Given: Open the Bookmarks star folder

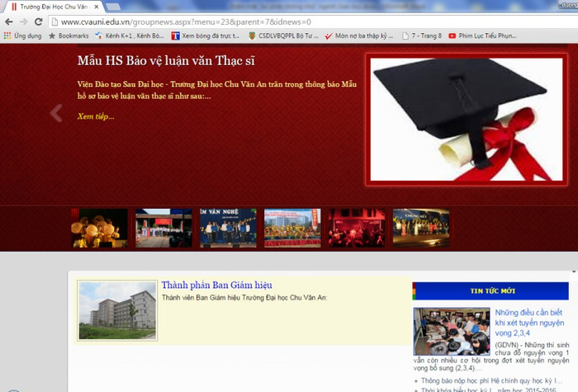Looking at the screenshot, I should click(69, 35).
